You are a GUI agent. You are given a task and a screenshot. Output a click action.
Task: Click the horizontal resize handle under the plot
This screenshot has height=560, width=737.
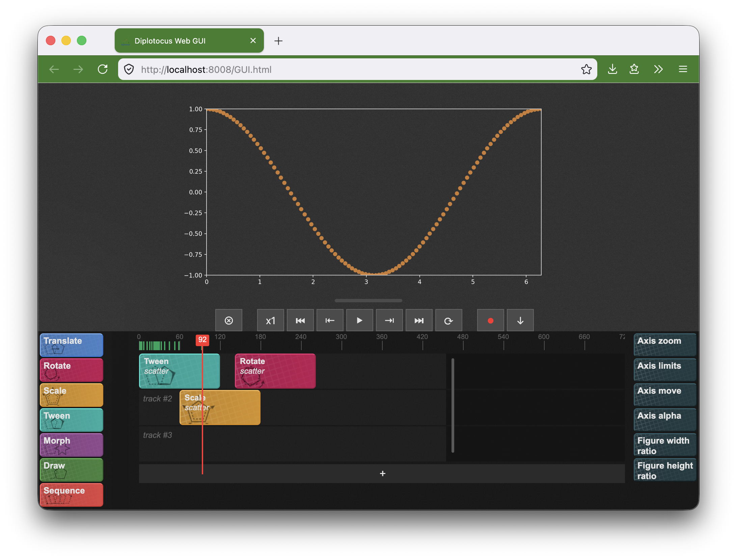click(368, 300)
